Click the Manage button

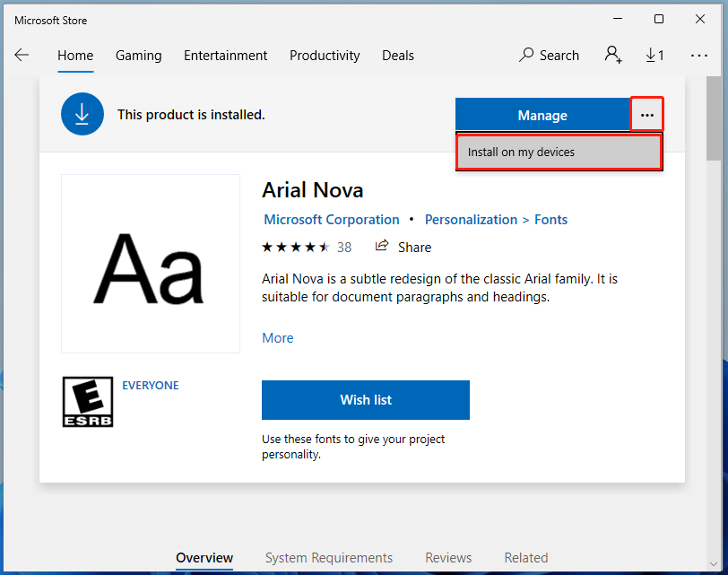click(x=542, y=115)
